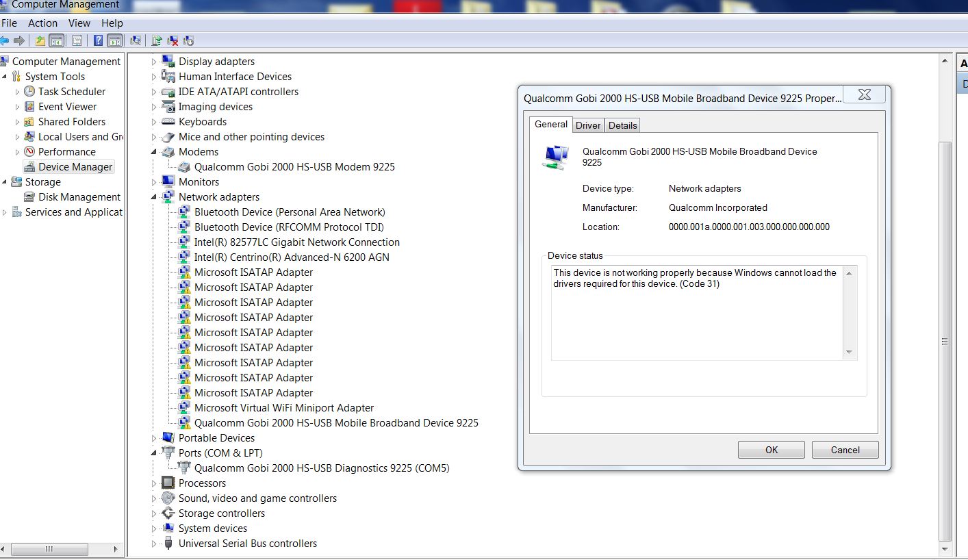Click the Update Driver Software toolbar icon
This screenshot has height=560, width=968.
pyautogui.click(x=157, y=40)
